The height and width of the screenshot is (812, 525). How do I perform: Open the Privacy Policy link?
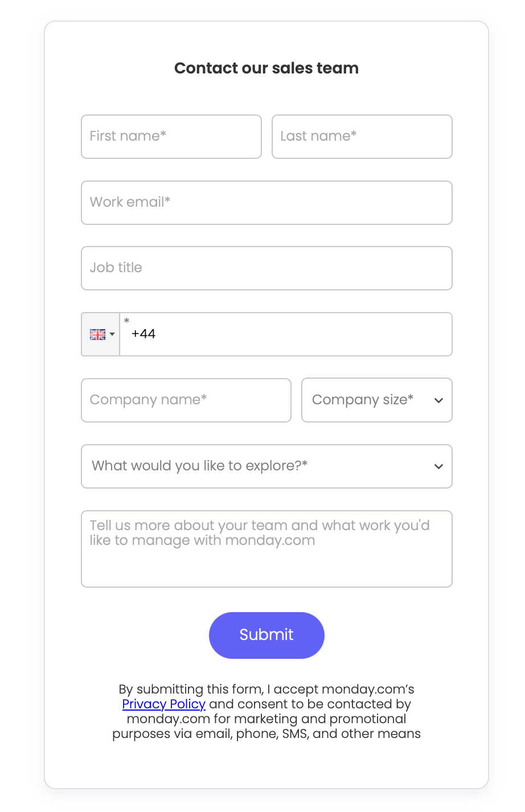click(164, 704)
